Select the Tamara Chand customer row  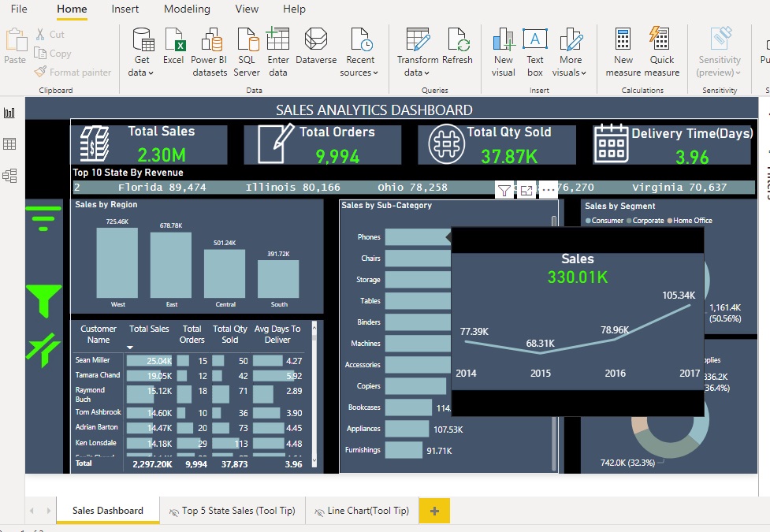click(x=189, y=376)
